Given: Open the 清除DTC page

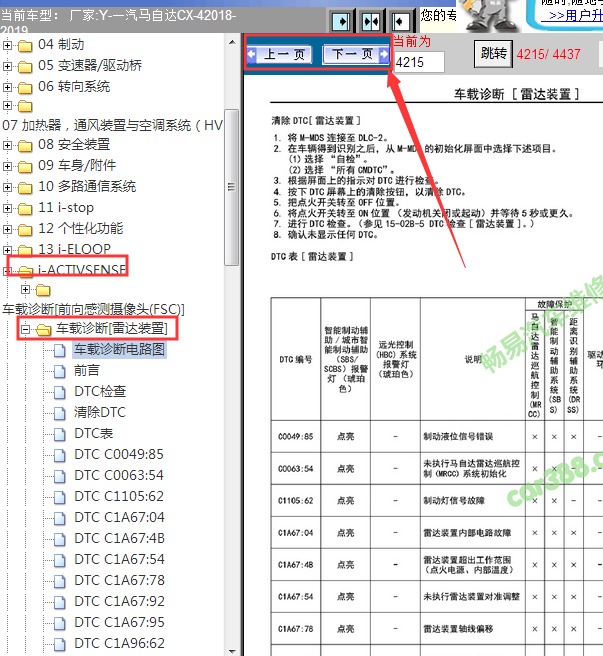Looking at the screenshot, I should click(100, 412).
